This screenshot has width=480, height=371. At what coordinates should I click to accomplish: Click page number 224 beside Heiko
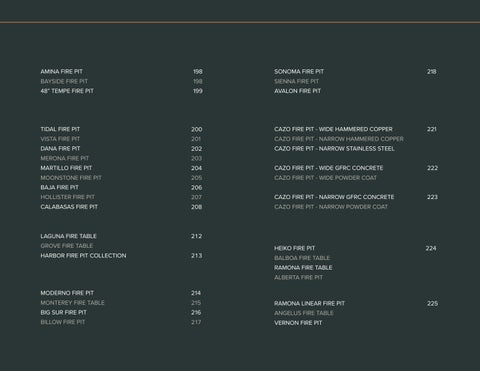coord(431,248)
